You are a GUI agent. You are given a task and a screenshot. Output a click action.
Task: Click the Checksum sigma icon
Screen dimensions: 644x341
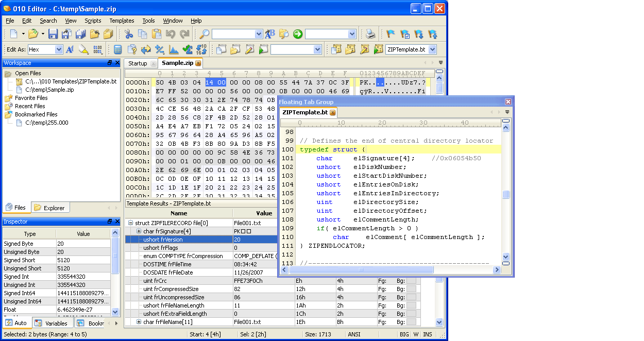[188, 49]
